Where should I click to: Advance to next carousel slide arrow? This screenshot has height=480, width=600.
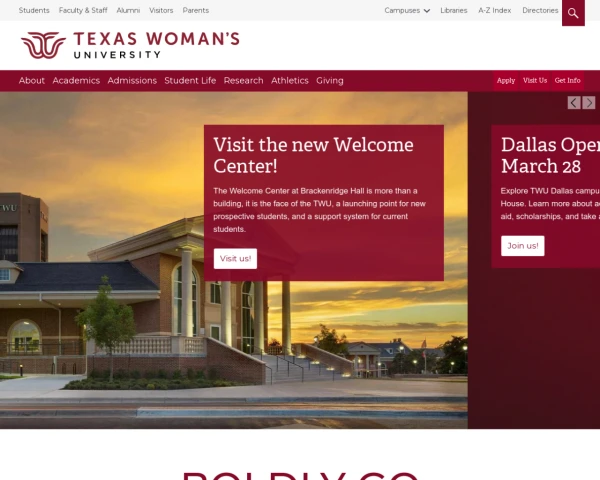click(x=589, y=103)
